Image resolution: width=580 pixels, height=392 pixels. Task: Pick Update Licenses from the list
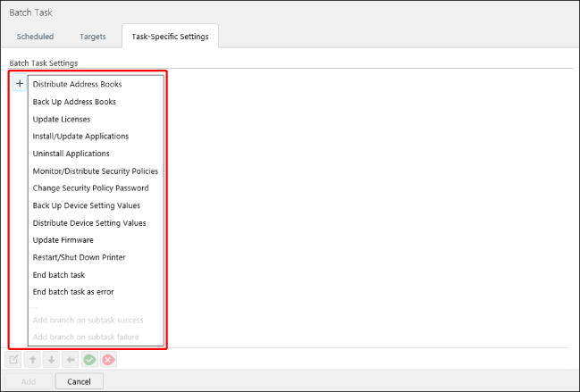(x=61, y=119)
